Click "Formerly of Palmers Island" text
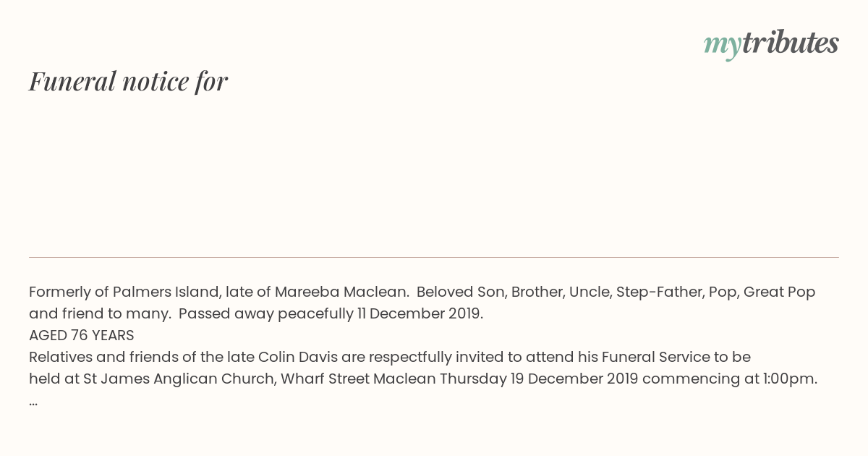Screen dimensions: 868x456 (124, 292)
